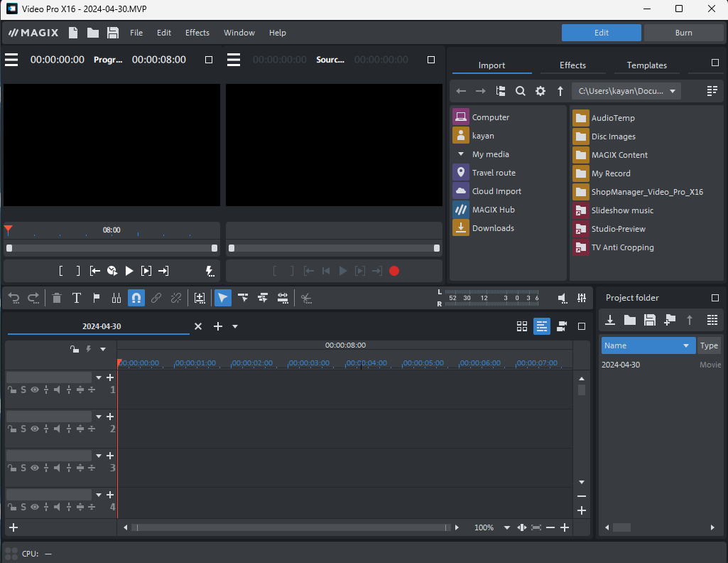Toggle Solo on track 1
This screenshot has height=563, width=728.
click(x=23, y=390)
